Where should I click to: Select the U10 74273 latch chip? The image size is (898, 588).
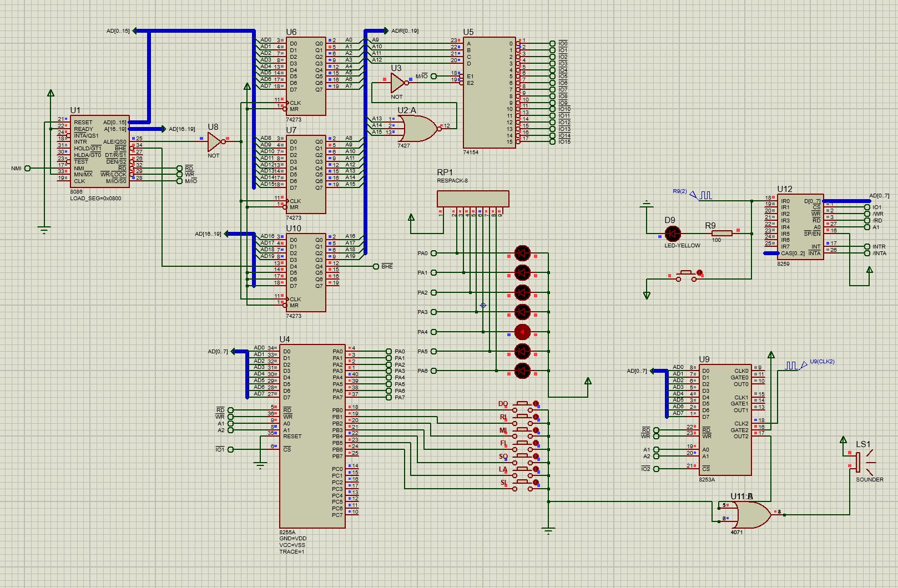[x=306, y=272]
